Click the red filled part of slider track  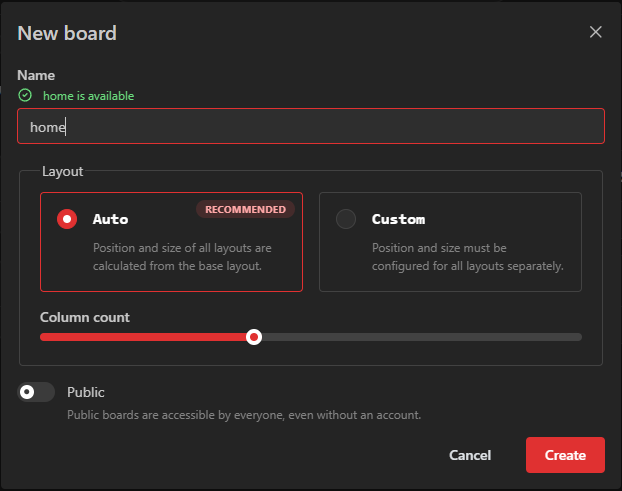pos(140,337)
